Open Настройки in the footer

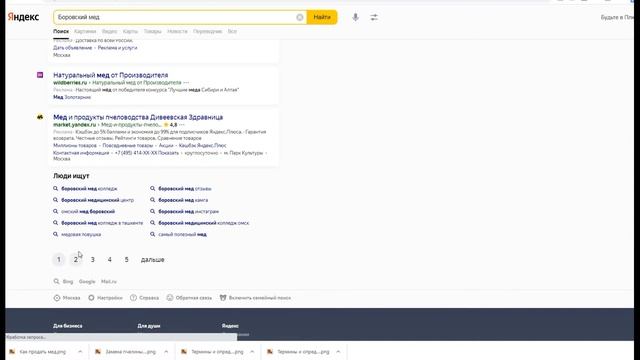click(x=106, y=298)
